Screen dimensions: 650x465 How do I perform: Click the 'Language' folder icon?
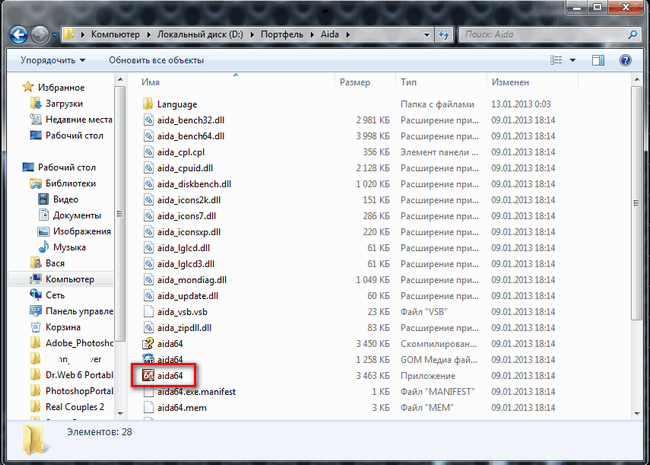click(x=148, y=104)
